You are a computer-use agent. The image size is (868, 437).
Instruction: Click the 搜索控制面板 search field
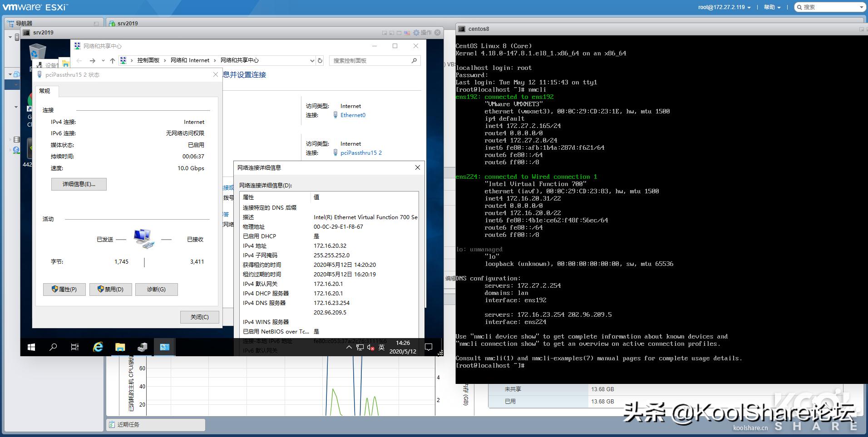pyautogui.click(x=372, y=60)
